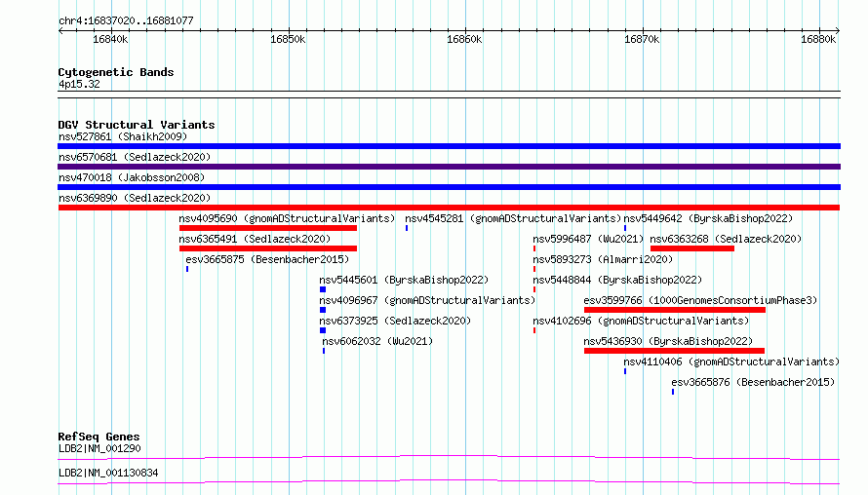Click the nsv470018 (Jakobsson2008) variant label
The width and height of the screenshot is (868, 495).
point(132,177)
